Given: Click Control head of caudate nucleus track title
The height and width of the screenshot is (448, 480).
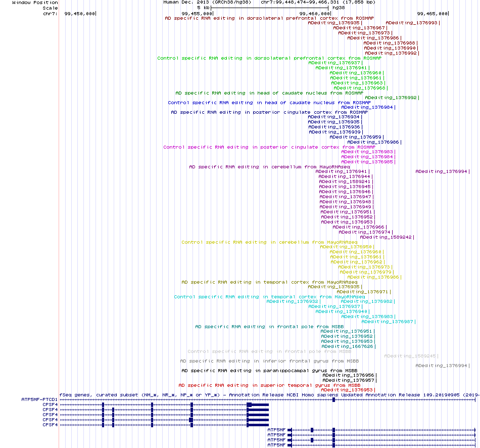Looking at the screenshot, I should click(269, 103).
